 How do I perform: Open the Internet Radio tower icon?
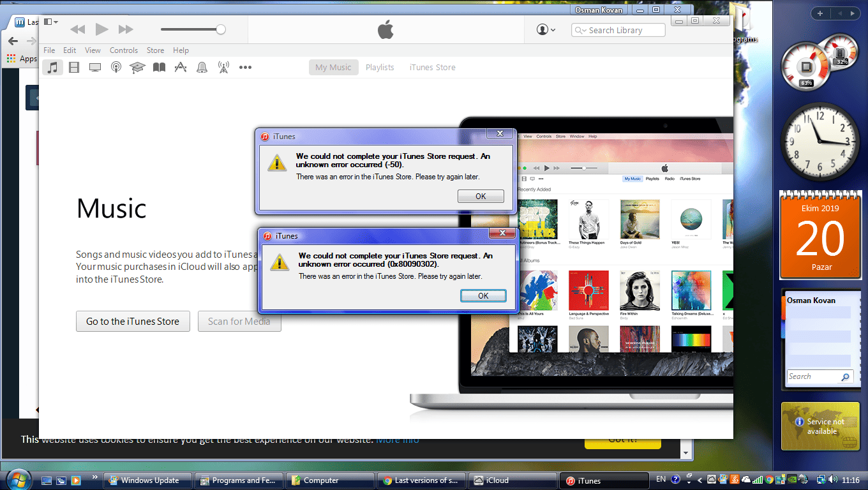point(223,67)
